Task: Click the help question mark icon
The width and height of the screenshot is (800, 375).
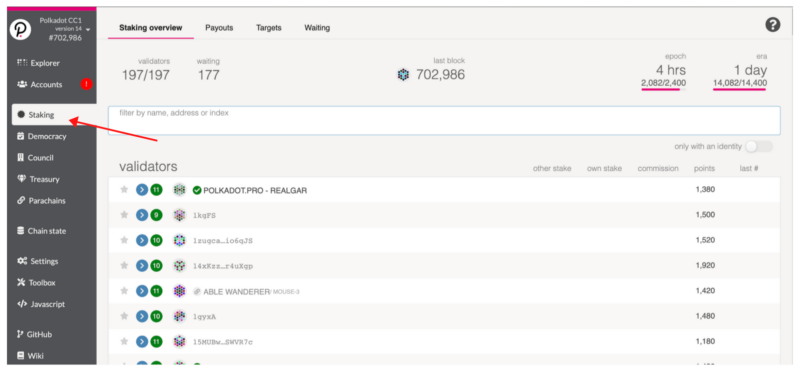Action: tap(773, 25)
